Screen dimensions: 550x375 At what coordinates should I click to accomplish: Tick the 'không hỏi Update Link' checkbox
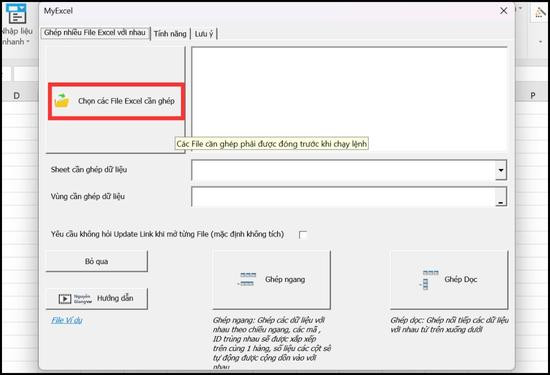303,234
